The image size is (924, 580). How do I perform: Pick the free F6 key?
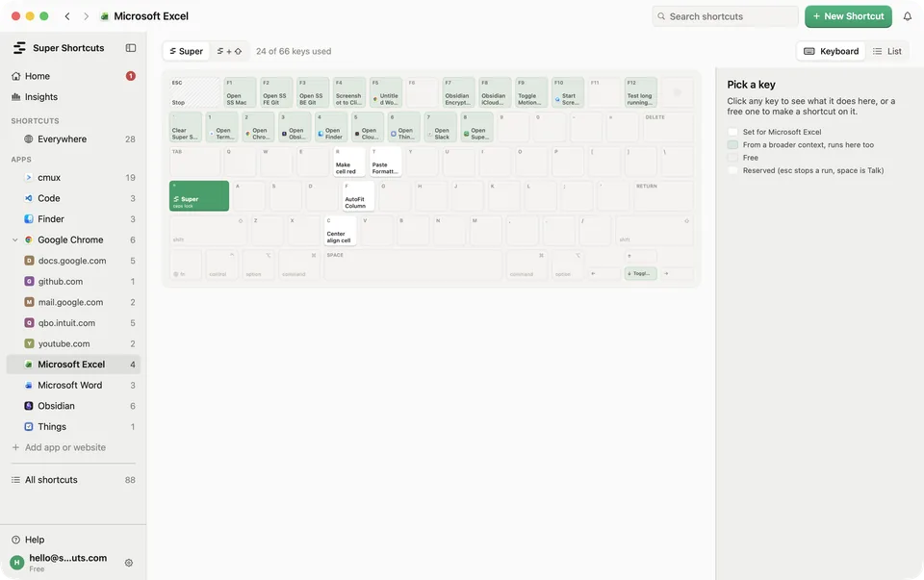tap(422, 92)
